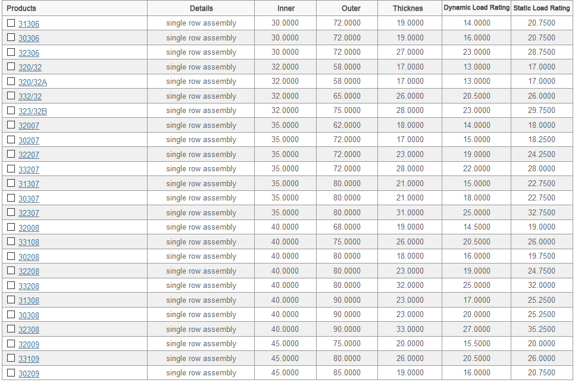This screenshot has width=575, height=392.
Task: Click the Outer column header
Action: tap(351, 8)
